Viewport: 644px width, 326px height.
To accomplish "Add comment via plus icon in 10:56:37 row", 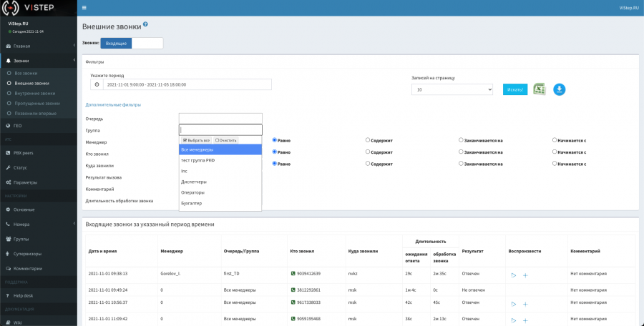I will click(525, 304).
